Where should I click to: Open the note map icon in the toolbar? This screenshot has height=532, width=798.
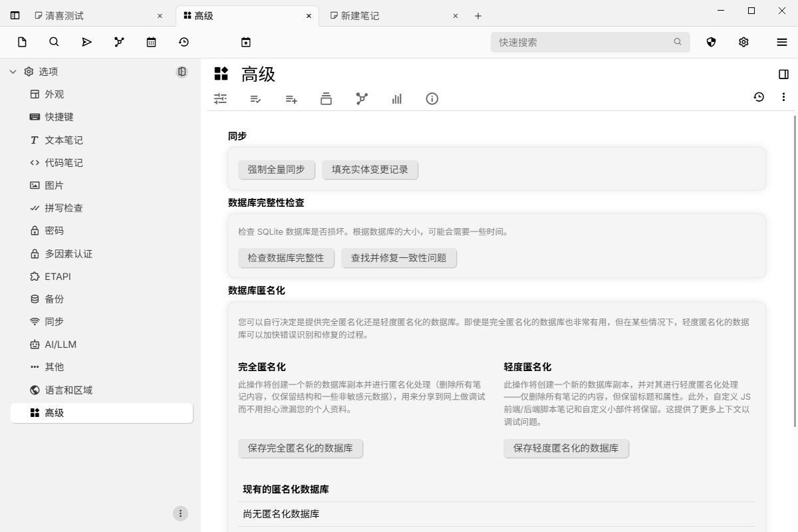(x=118, y=42)
